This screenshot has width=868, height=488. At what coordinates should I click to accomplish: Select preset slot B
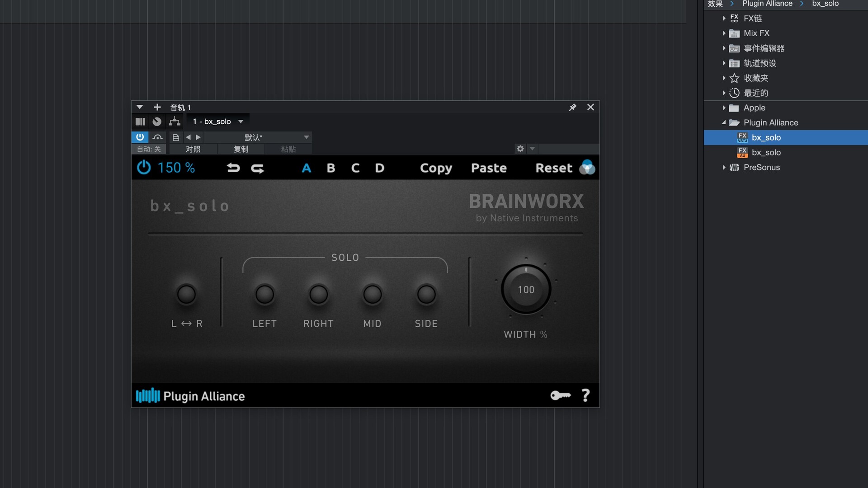click(x=331, y=168)
